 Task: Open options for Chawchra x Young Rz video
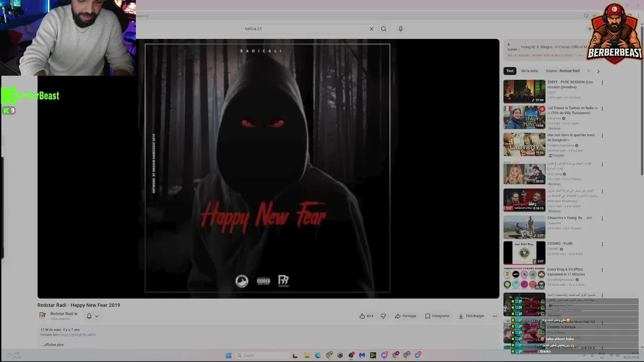tap(602, 219)
